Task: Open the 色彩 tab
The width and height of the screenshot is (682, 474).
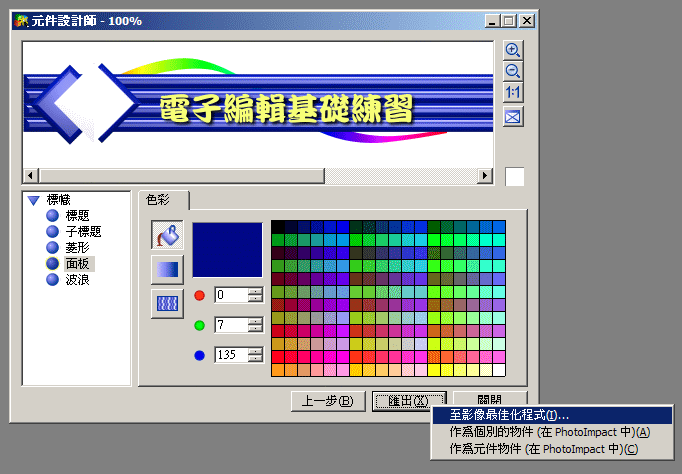Action: 164,200
